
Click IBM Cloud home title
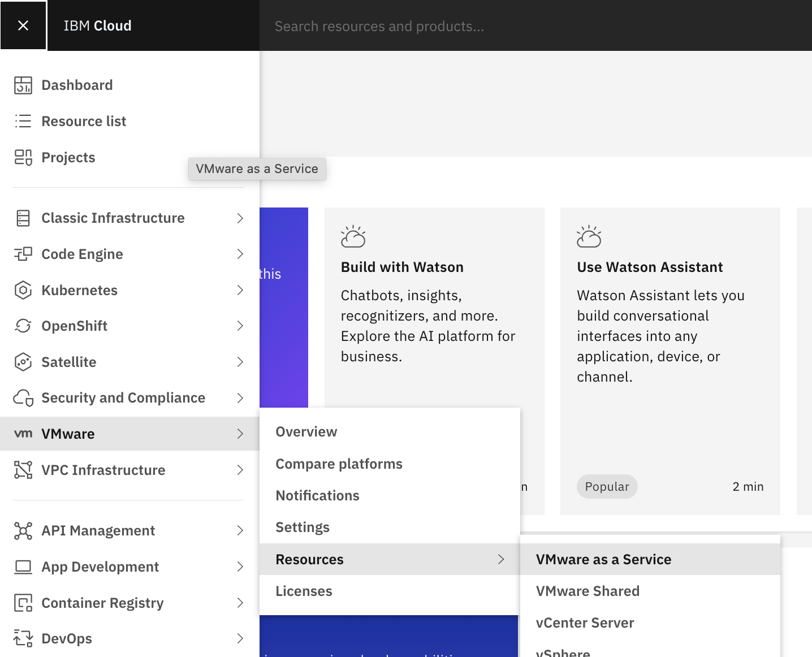97,25
